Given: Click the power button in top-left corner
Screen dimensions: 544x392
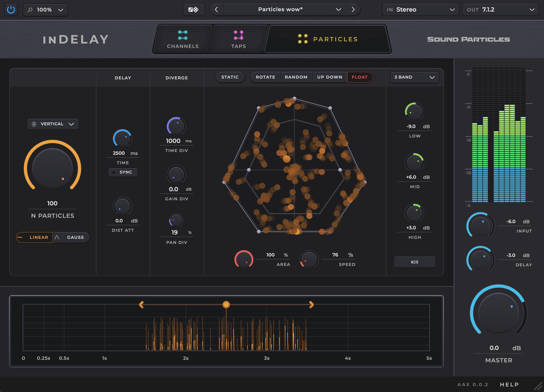Looking at the screenshot, I should click(11, 10).
